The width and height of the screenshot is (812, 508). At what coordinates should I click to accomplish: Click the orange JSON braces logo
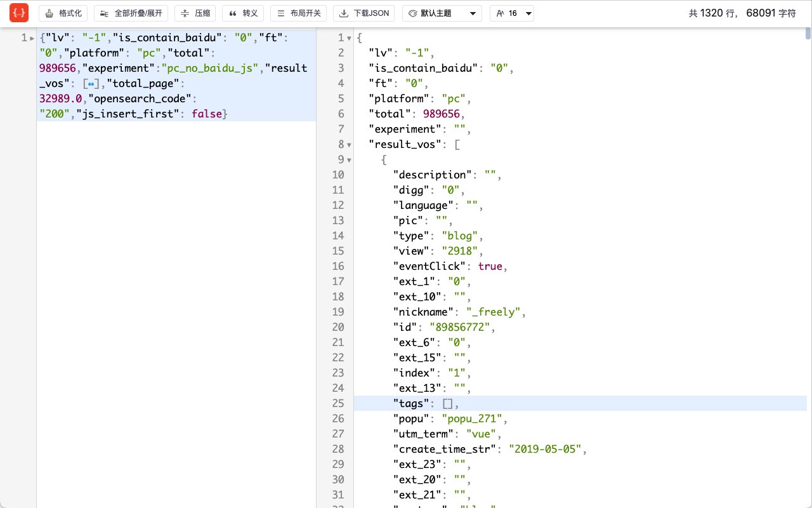19,13
